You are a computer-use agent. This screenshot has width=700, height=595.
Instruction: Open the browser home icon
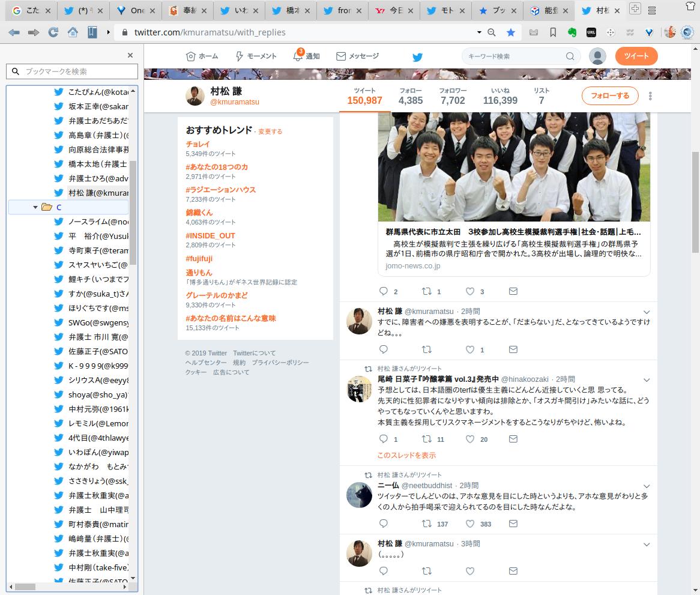pyautogui.click(x=73, y=32)
